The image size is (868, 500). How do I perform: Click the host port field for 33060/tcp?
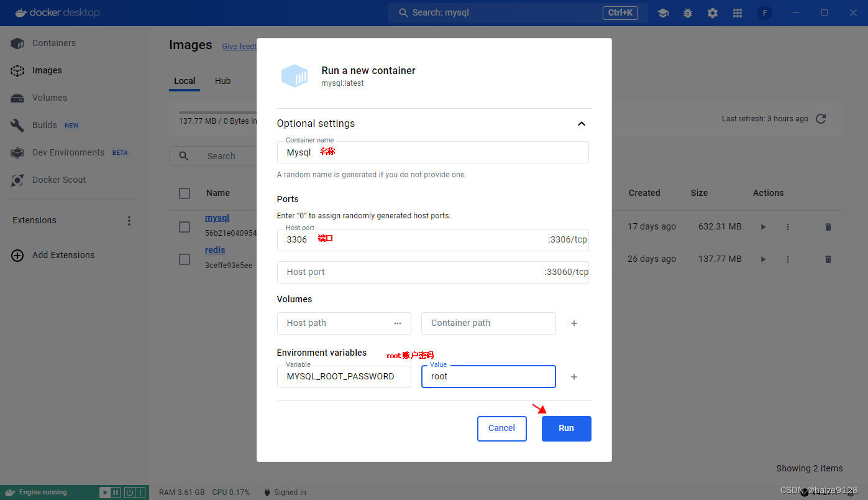tap(433, 272)
